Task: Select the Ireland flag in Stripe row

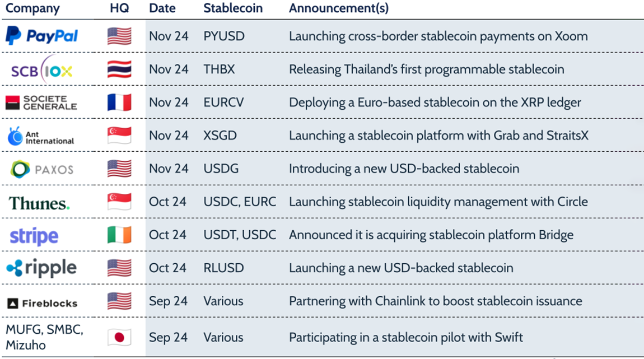Action: (119, 235)
